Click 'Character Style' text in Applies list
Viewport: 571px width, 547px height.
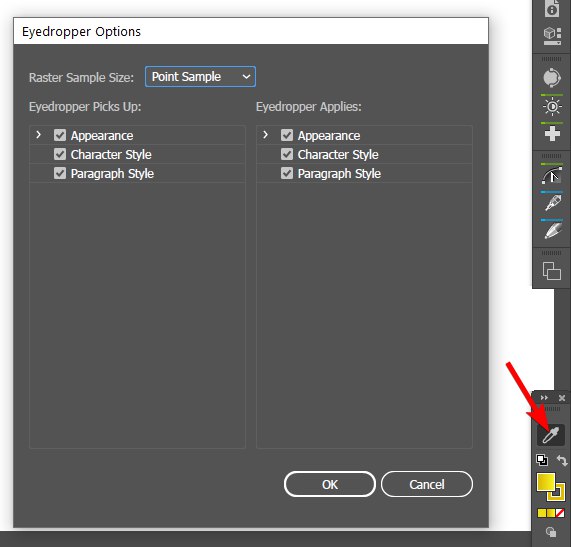(x=338, y=154)
